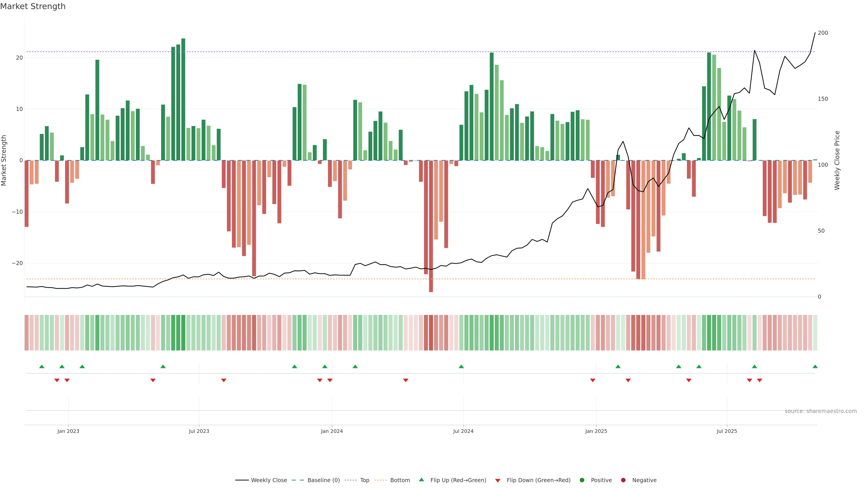Click the Negative red circle legend icon
Screen dimensions: 868x488
point(623,480)
